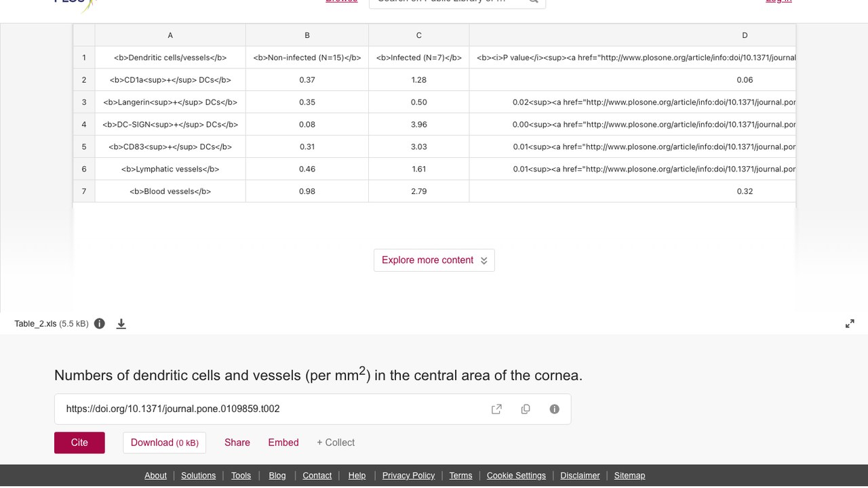Click the Download (0 kB) button
This screenshot has width=868, height=488.
coord(165,443)
